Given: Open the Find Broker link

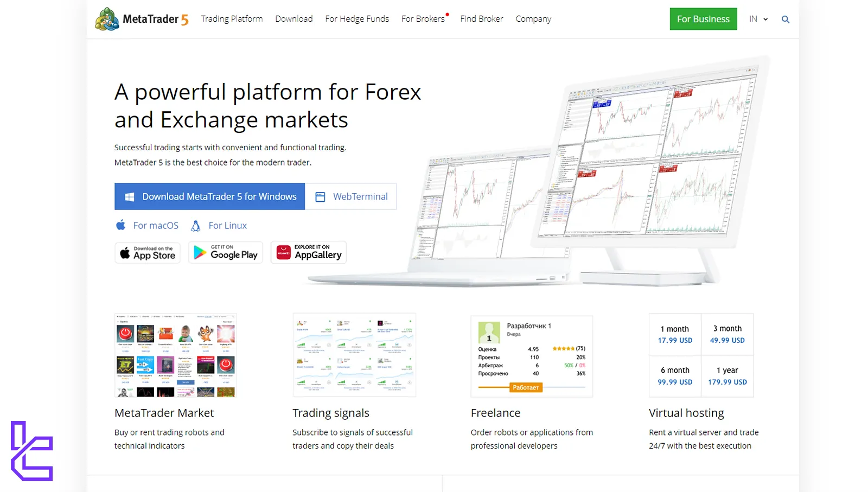Looking at the screenshot, I should (482, 19).
